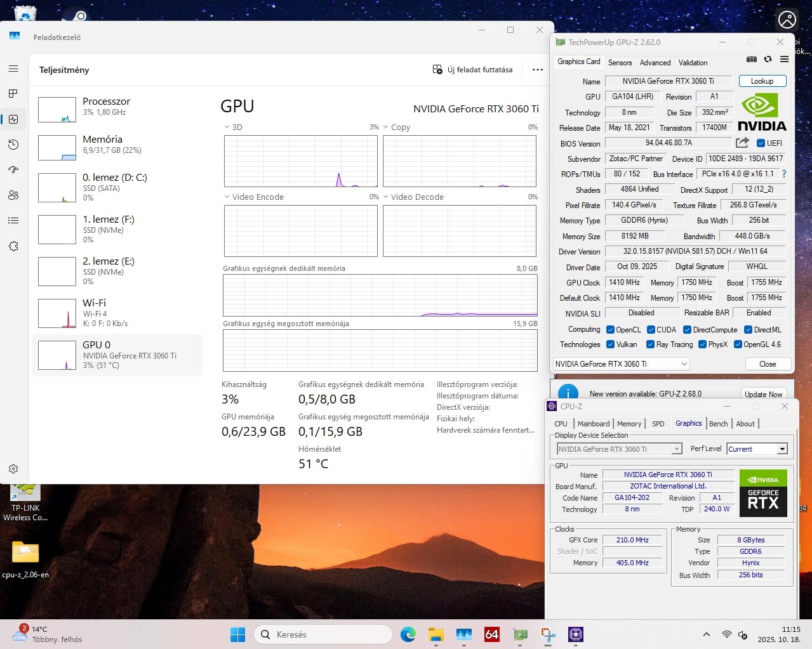This screenshot has height=649, width=812.
Task: Click the CPU-Z taskbar icon
Action: [x=576, y=634]
